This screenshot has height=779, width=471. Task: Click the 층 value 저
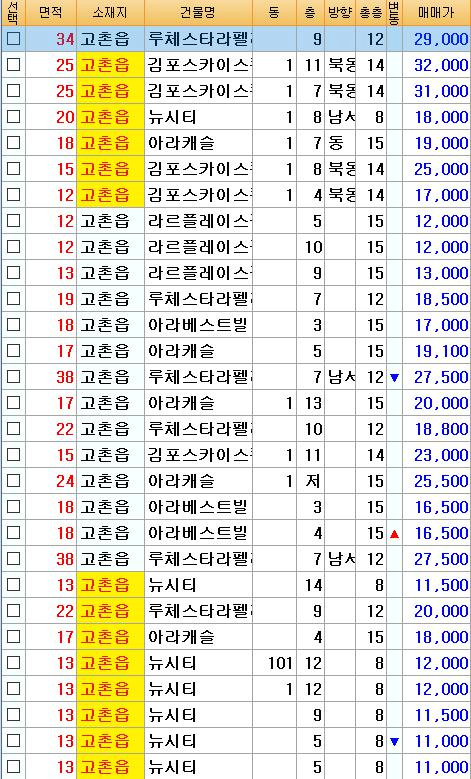(314, 481)
